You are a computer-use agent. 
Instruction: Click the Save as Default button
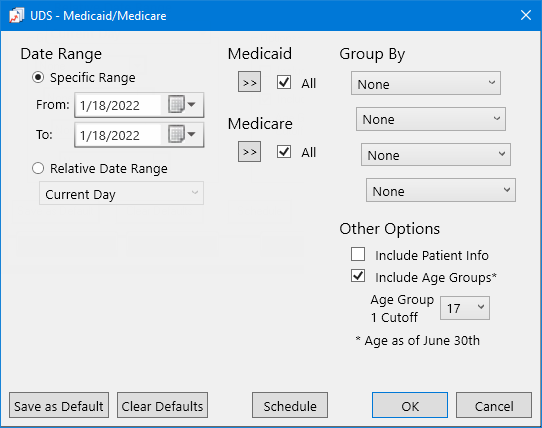click(x=59, y=405)
